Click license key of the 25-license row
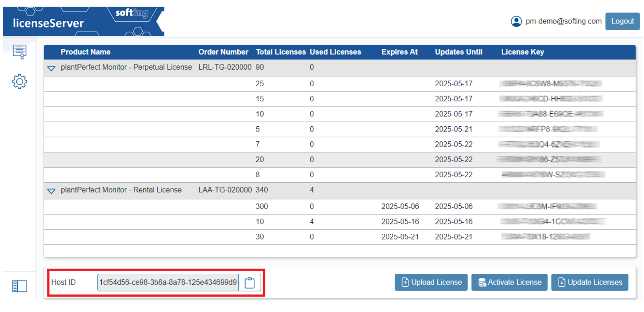Screen dimensions: 644x312 pos(550,84)
